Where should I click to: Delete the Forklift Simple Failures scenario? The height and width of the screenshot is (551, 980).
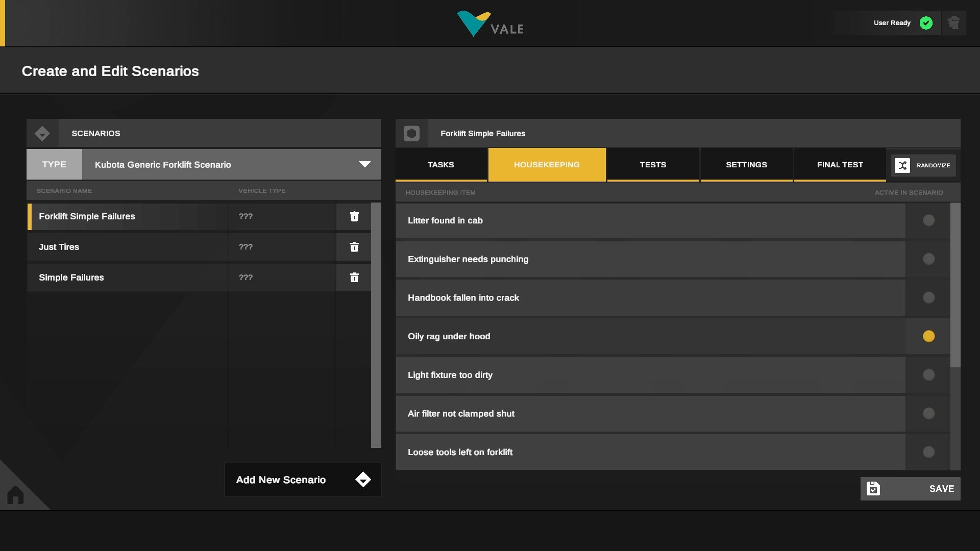click(354, 216)
